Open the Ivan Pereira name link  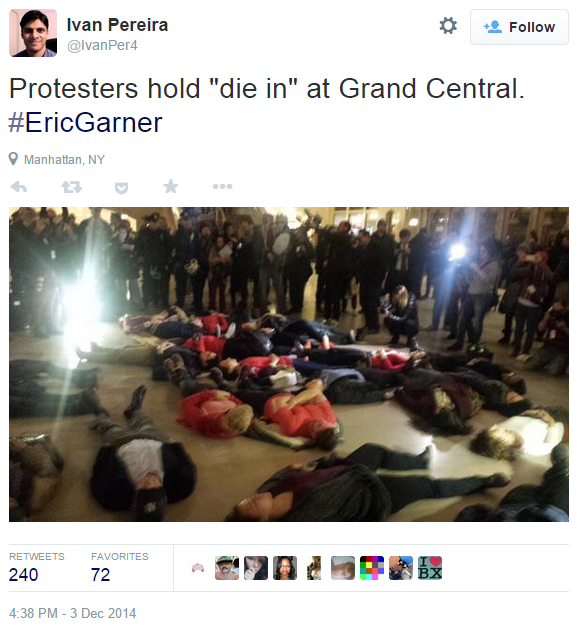pyautogui.click(x=117, y=25)
